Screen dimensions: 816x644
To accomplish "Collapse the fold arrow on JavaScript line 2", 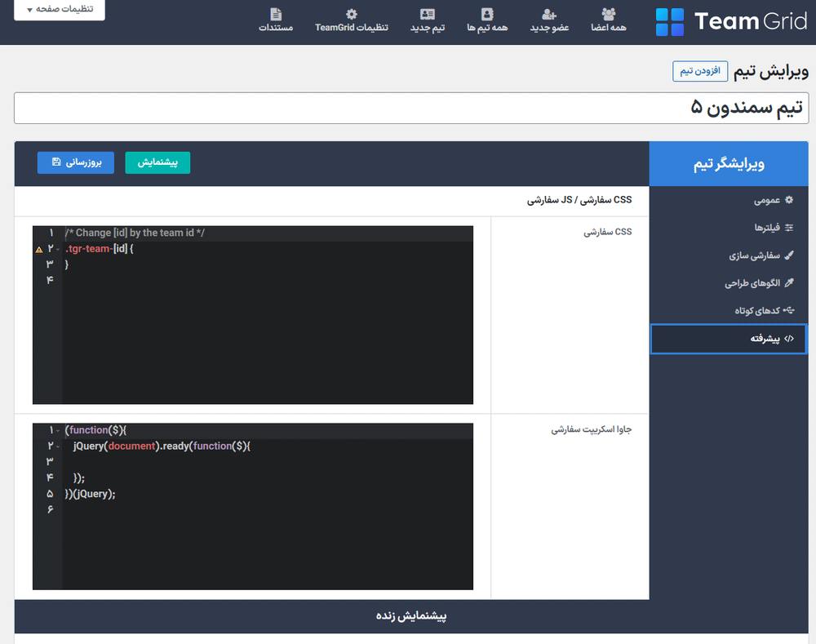I will [59, 446].
